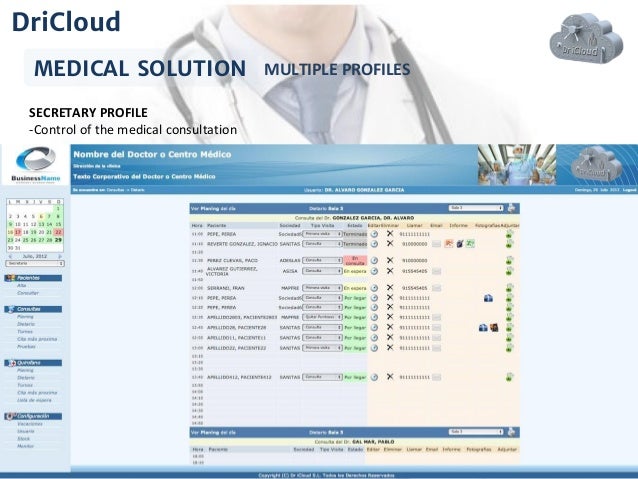638x479 pixels.
Task: Open Lista de espera under Quirófano
Action: point(34,400)
